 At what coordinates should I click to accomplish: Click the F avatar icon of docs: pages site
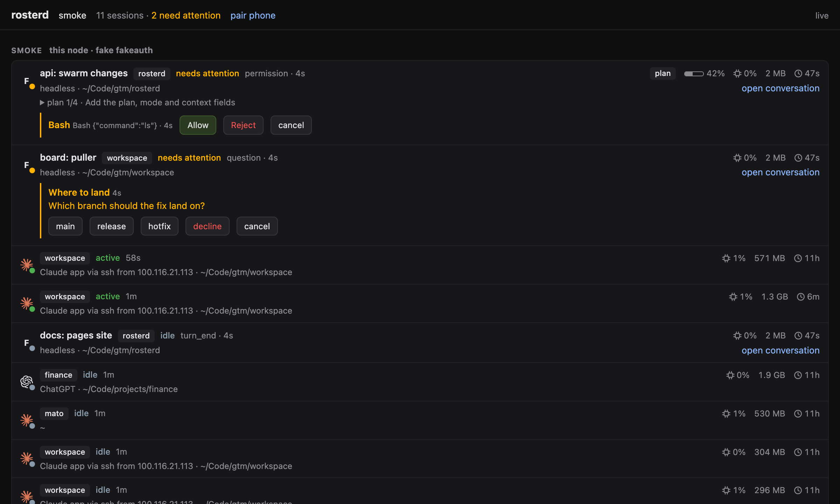coord(27,343)
